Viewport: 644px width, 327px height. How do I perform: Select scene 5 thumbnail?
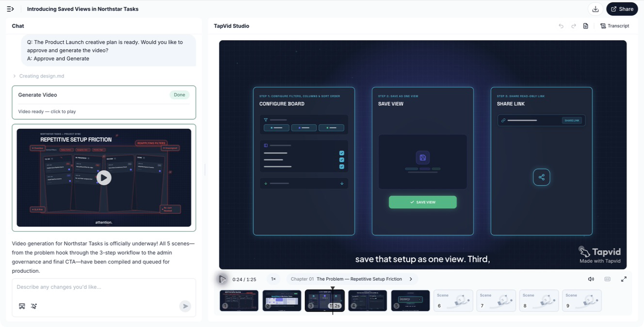coord(410,300)
